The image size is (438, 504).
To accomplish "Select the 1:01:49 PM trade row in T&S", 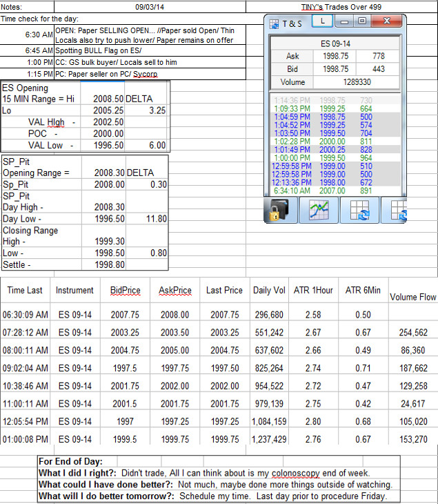I will (x=335, y=149).
